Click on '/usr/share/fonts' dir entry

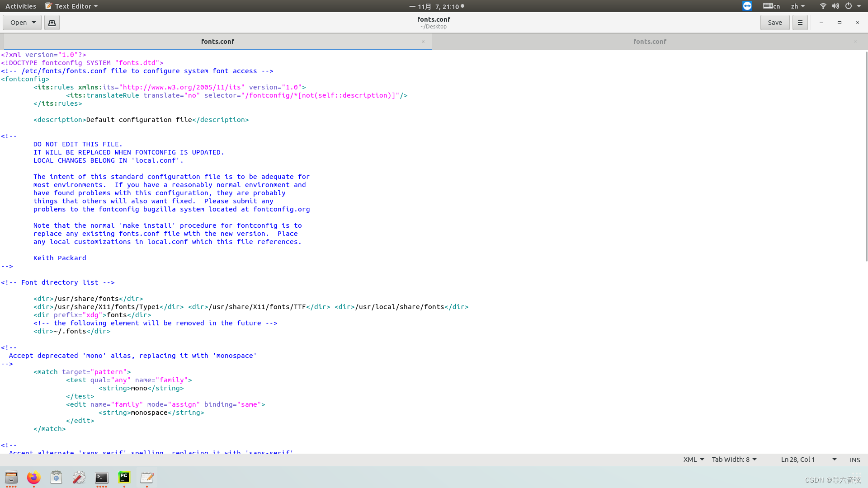click(86, 299)
